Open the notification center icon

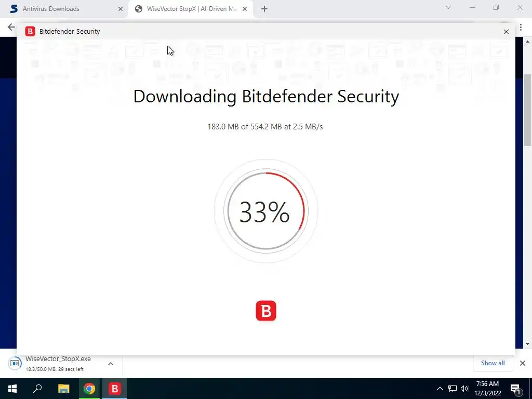(x=515, y=389)
